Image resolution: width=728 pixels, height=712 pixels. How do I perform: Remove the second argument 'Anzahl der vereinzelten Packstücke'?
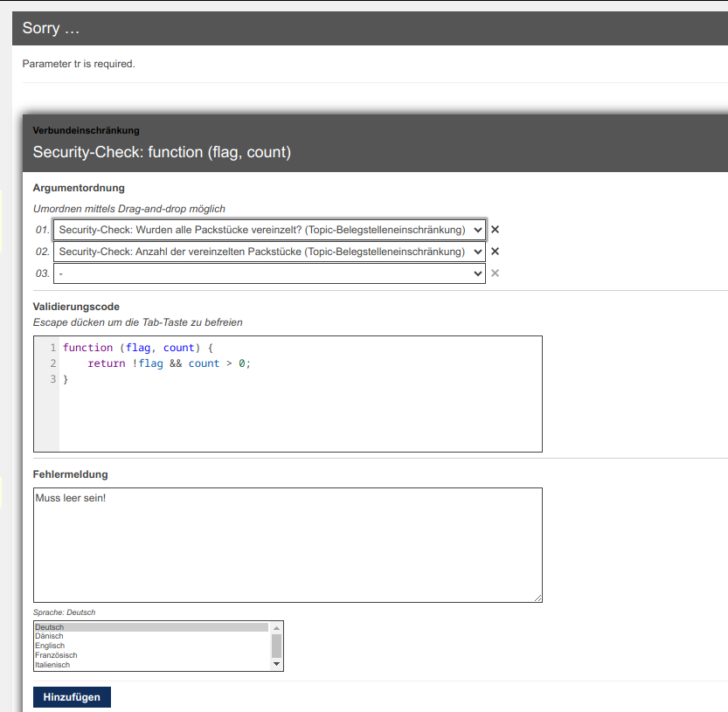[495, 252]
